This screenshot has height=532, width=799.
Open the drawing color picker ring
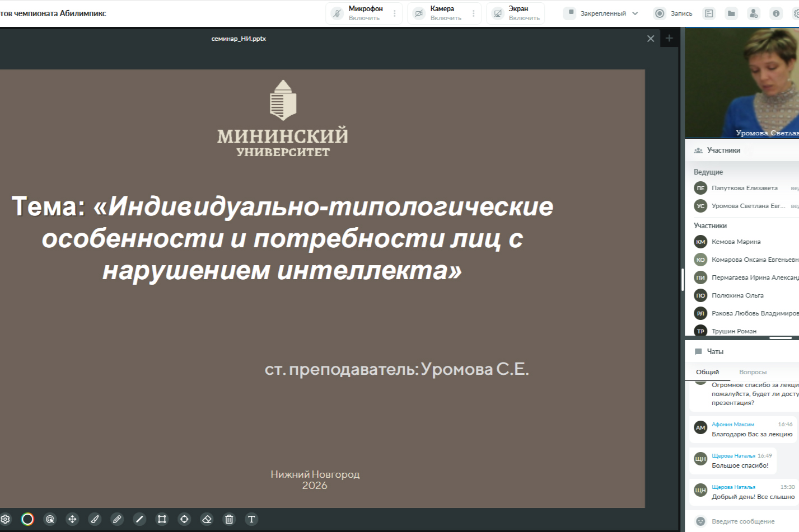(x=27, y=519)
